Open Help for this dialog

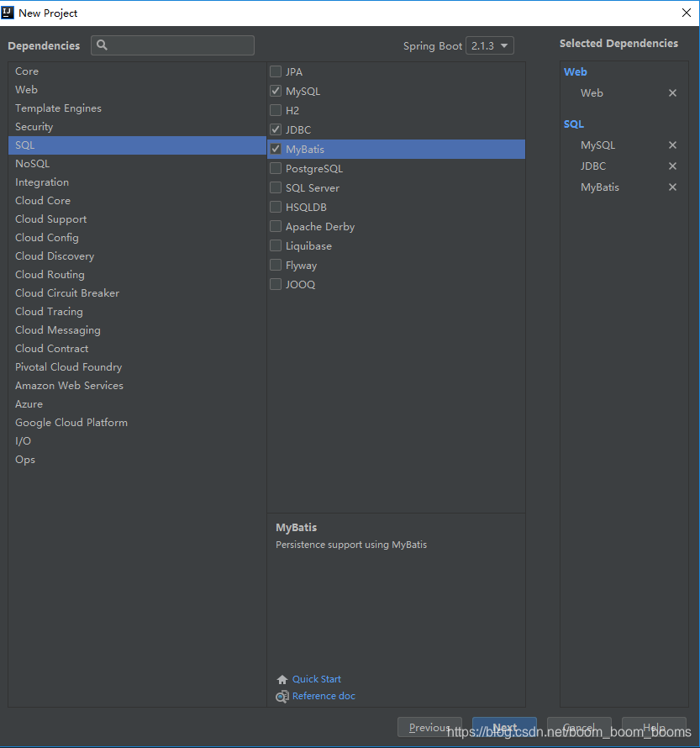[x=654, y=728]
